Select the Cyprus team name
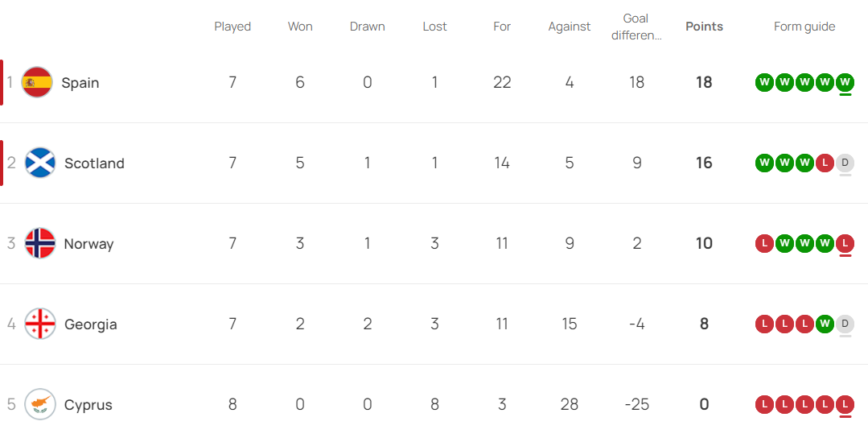This screenshot has width=868, height=442. [x=88, y=405]
